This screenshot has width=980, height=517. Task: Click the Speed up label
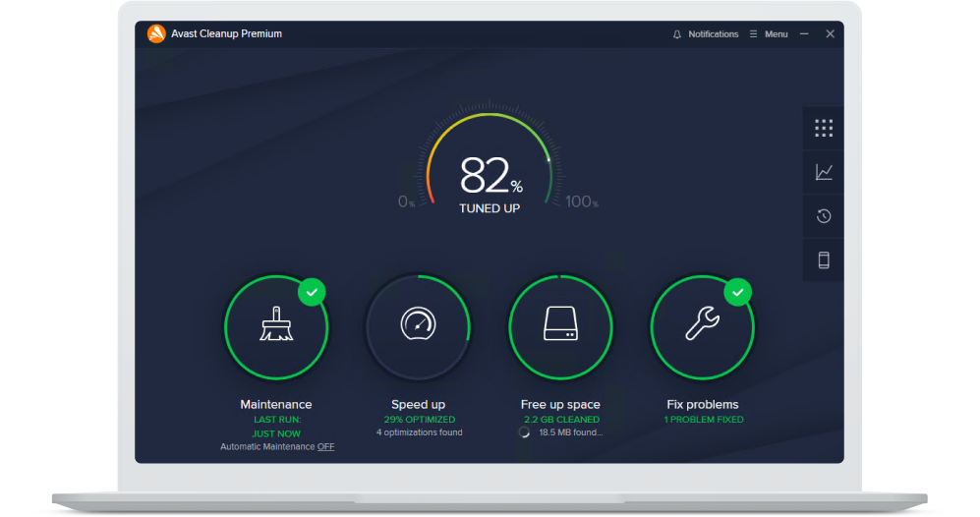(x=418, y=405)
